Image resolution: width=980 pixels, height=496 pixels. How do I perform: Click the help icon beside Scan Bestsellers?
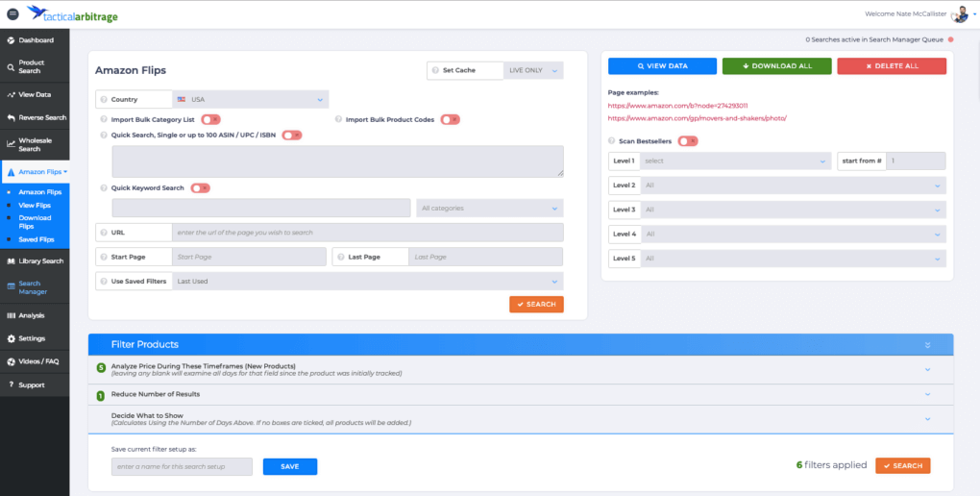click(612, 140)
